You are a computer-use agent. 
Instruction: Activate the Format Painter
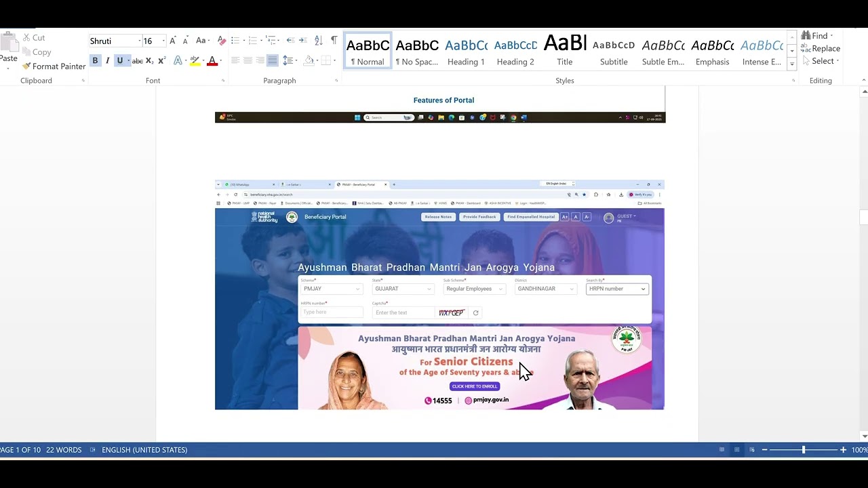pyautogui.click(x=54, y=66)
